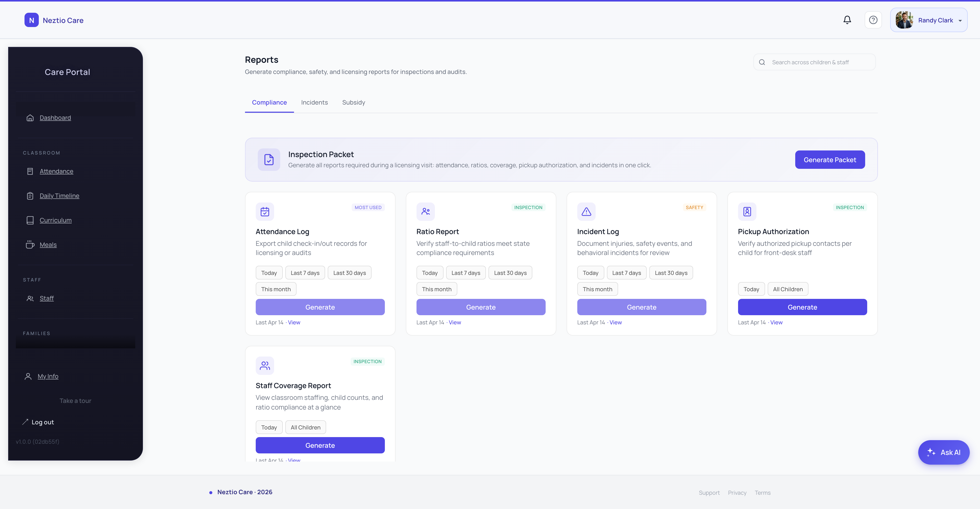Click the Attendance sidebar icon
The height and width of the screenshot is (509, 980).
(x=30, y=171)
